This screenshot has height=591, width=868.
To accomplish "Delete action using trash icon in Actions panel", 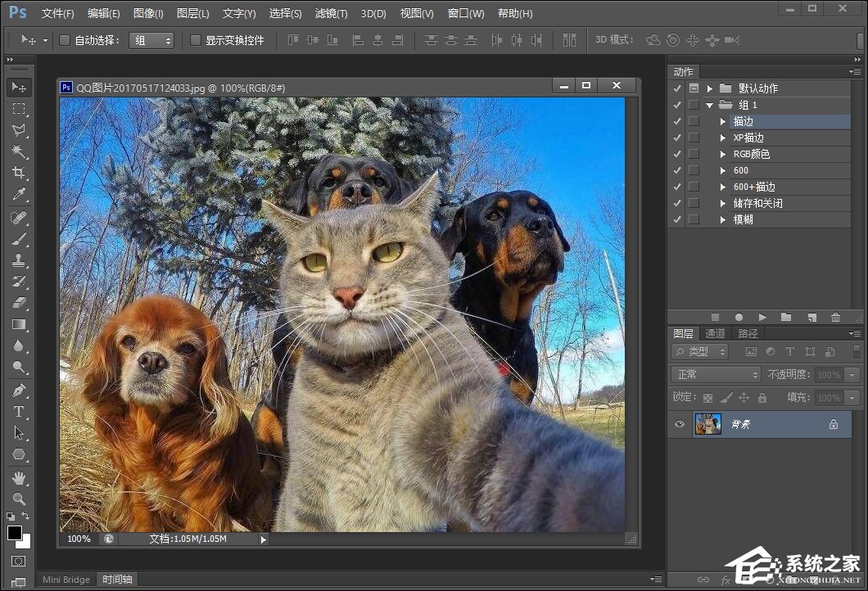I will tap(835, 317).
